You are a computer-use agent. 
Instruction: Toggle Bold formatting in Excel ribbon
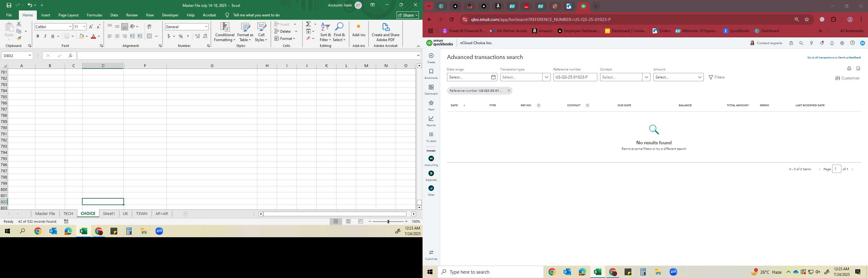pos(38,36)
